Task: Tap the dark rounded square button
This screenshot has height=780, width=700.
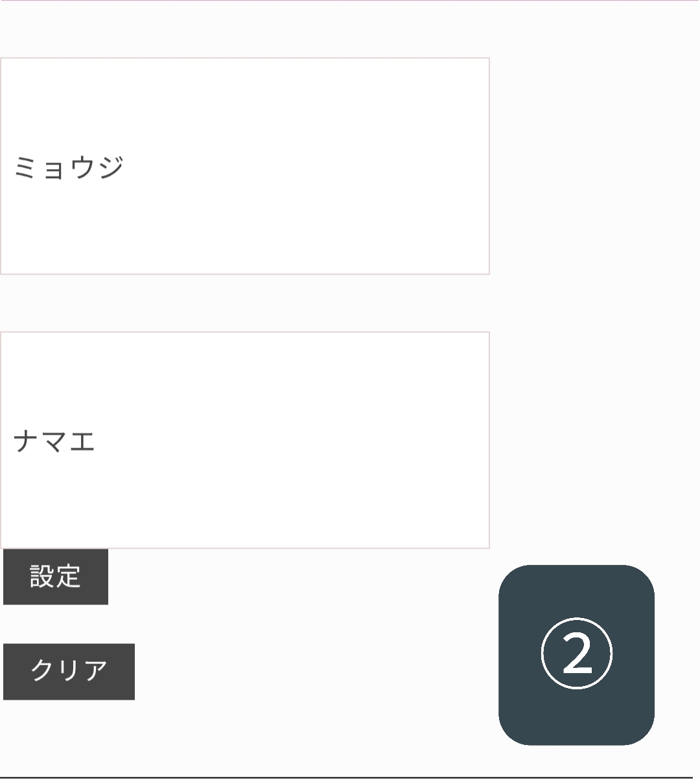Action: click(576, 654)
